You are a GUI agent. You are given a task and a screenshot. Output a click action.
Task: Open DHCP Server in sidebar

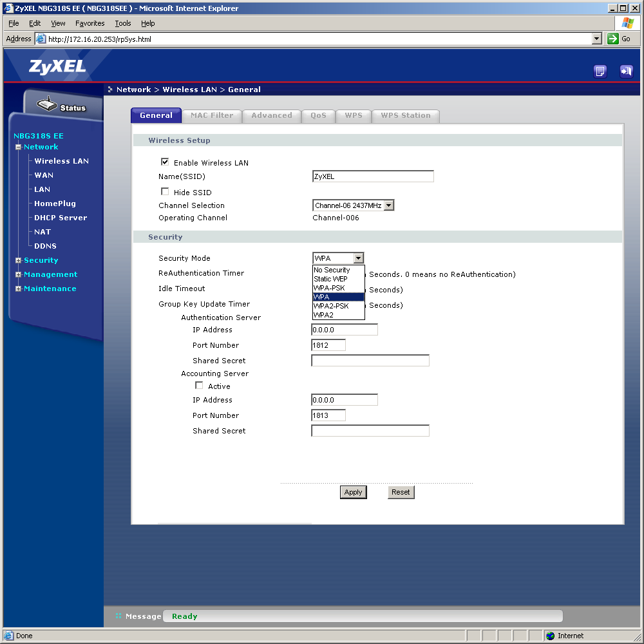[x=61, y=218]
